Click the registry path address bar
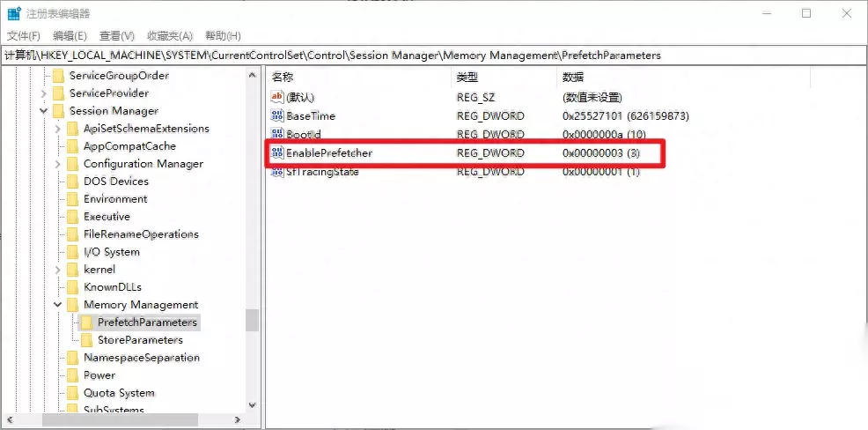 coord(434,56)
